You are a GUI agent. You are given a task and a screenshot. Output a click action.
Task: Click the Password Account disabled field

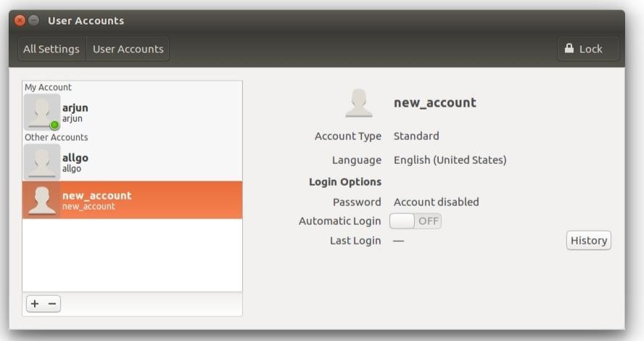click(x=436, y=202)
